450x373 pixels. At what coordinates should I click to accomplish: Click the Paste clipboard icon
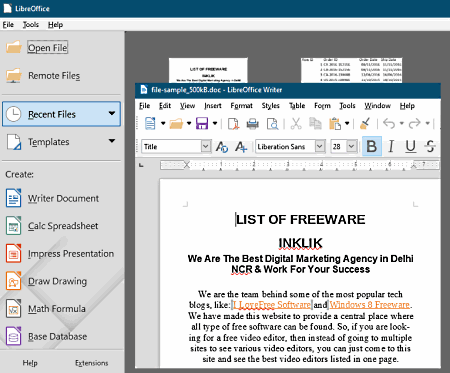[335, 124]
